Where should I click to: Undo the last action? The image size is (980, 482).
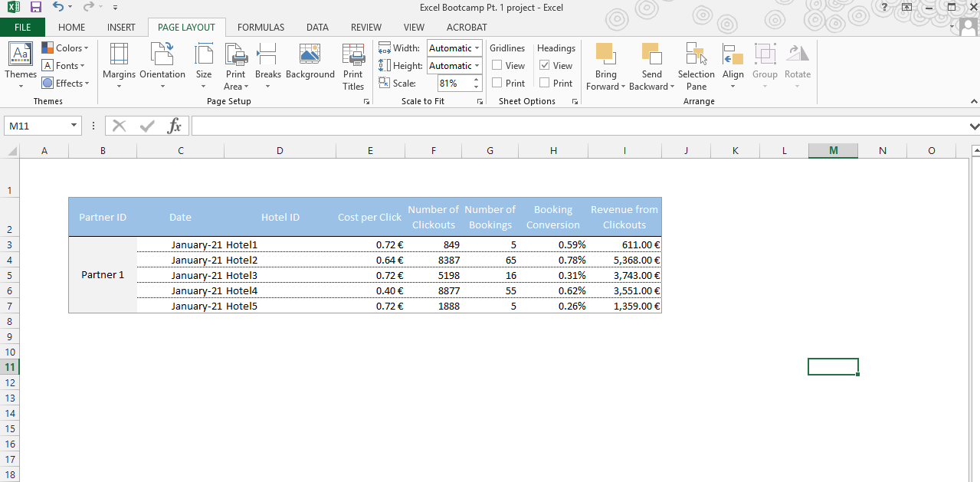coord(57,7)
